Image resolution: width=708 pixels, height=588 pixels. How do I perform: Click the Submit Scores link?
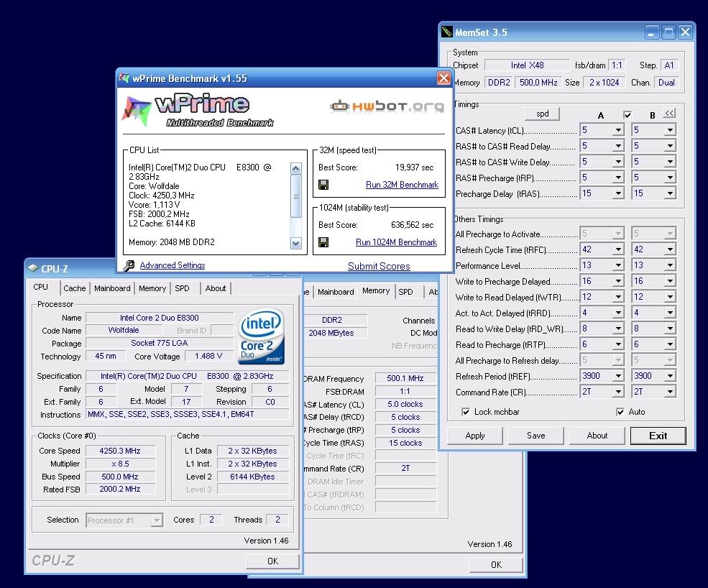pyautogui.click(x=379, y=267)
